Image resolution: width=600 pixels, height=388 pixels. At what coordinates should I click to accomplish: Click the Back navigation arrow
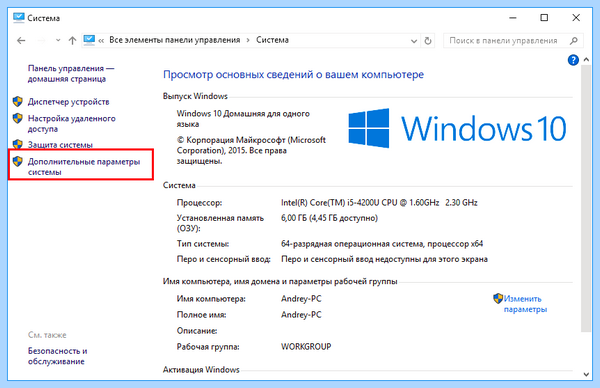[x=21, y=40]
